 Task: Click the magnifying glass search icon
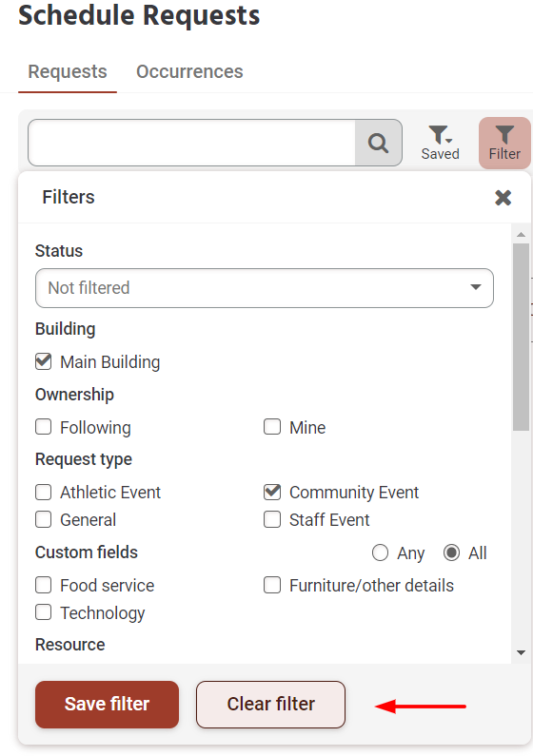pos(378,143)
